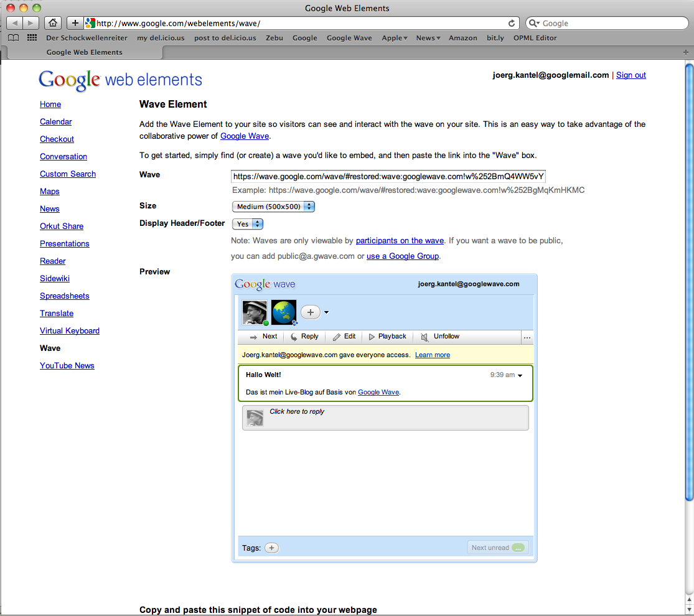
Task: Open the my del.icio.us bookmark
Action: point(161,38)
